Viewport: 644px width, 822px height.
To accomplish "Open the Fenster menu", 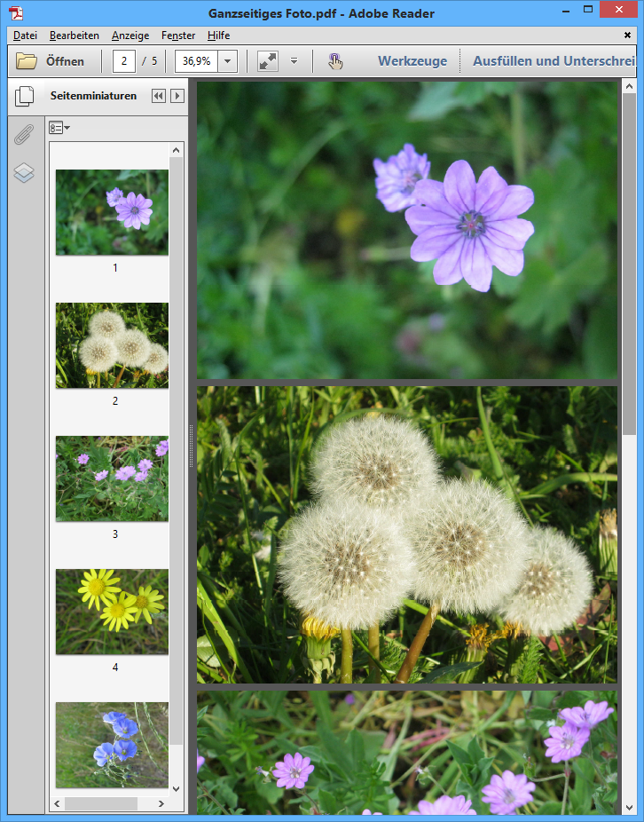I will click(178, 36).
